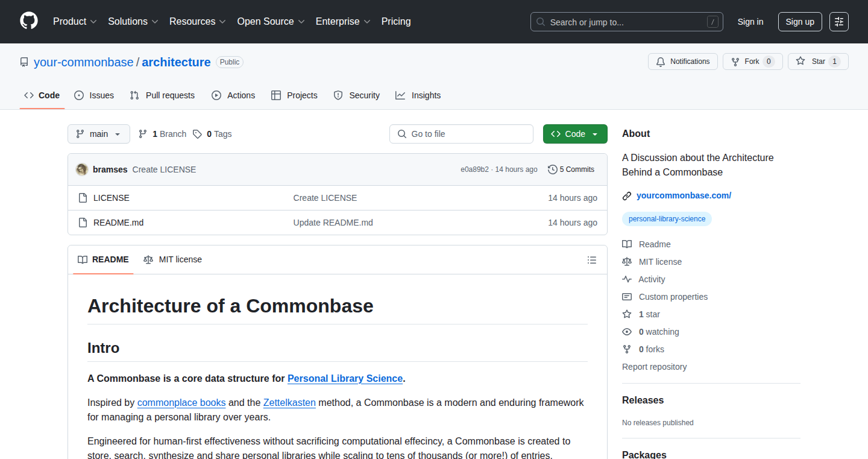Expand the green Code dropdown button
This screenshot has height=459, width=868.
(575, 134)
